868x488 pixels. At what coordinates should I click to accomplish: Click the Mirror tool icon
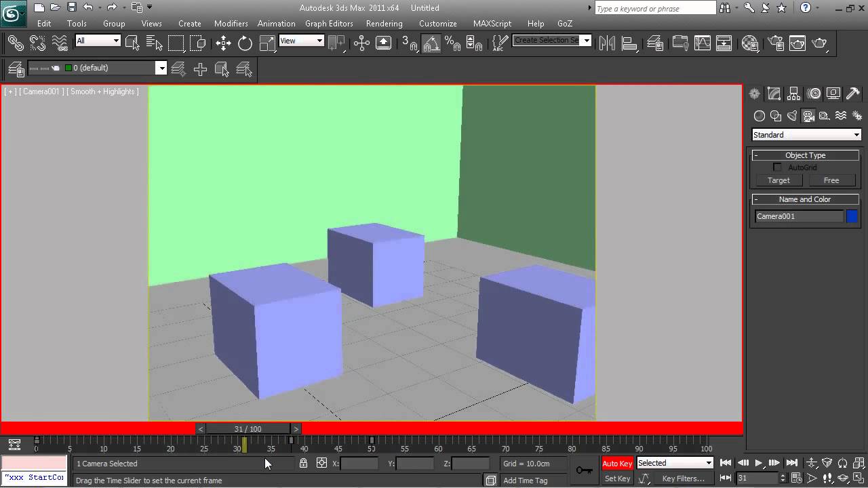pyautogui.click(x=608, y=43)
